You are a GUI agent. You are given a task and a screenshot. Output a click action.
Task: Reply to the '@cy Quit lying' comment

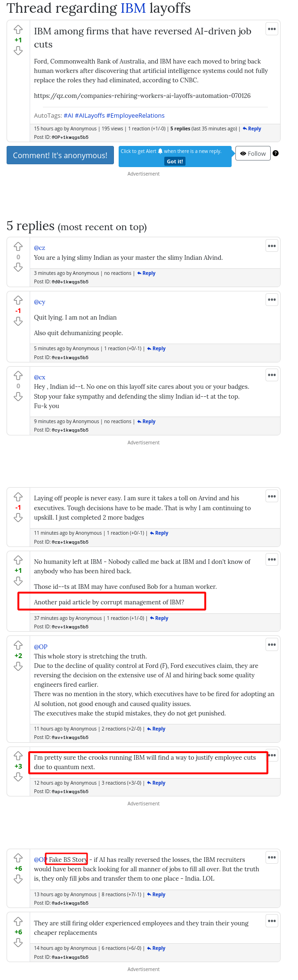156,349
